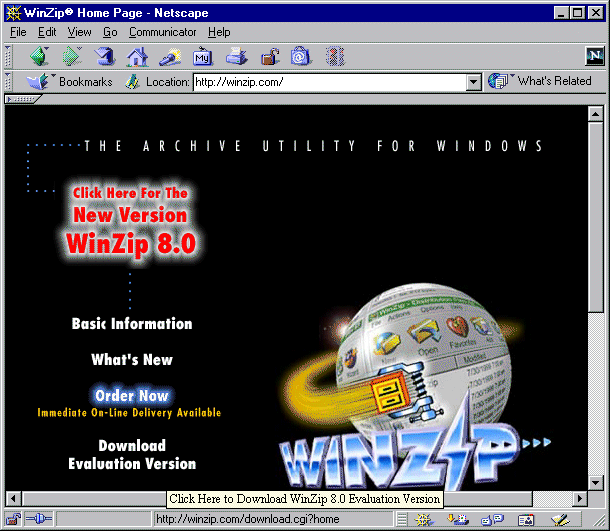This screenshot has height=531, width=610.
Task: Click the page location bookmark icon
Action: pyautogui.click(x=132, y=82)
